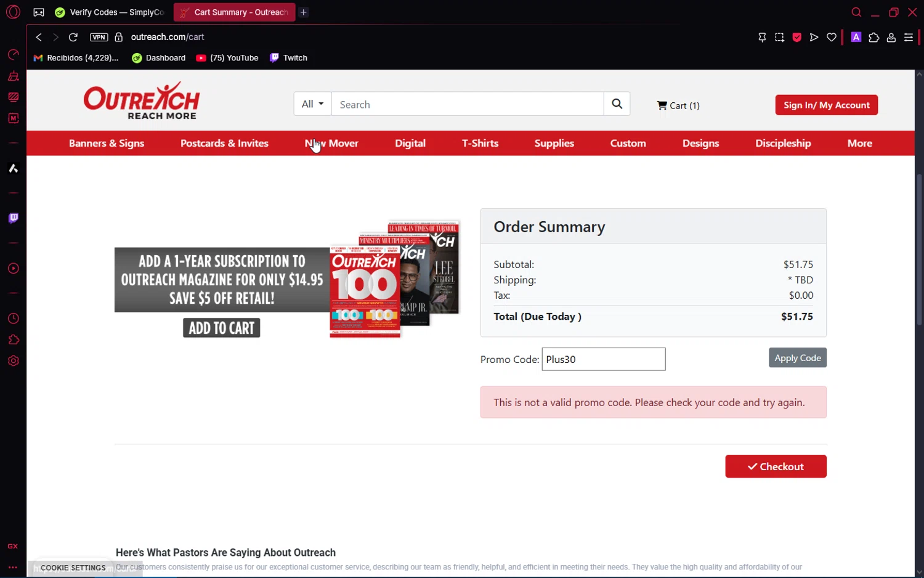
Task: Expand the More menu
Action: (x=859, y=143)
